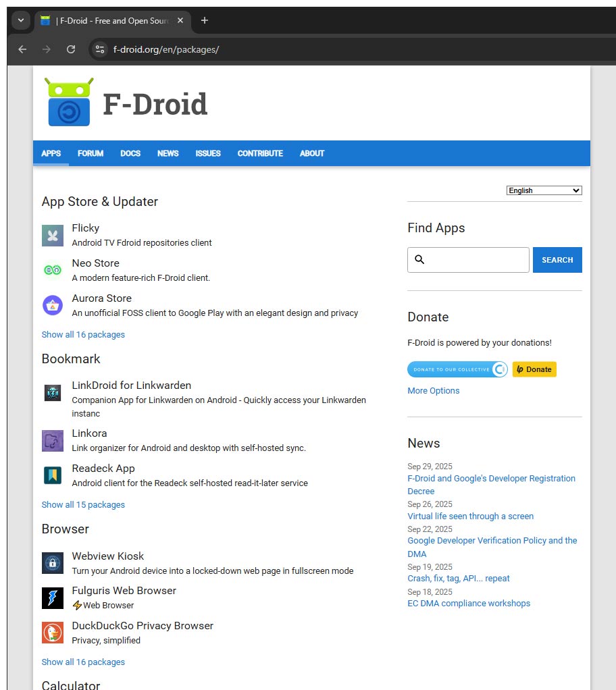
Task: Open the Webview Kiosk title
Action: pos(108,556)
